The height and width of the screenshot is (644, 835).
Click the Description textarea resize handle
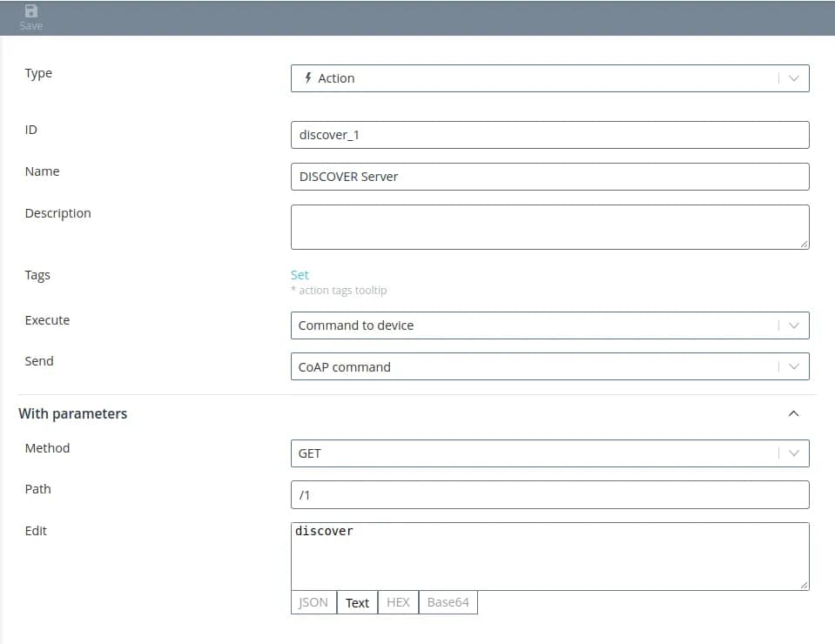(x=805, y=245)
